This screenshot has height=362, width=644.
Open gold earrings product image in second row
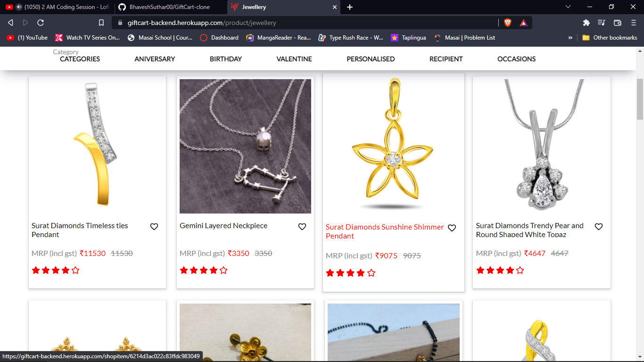click(97, 332)
